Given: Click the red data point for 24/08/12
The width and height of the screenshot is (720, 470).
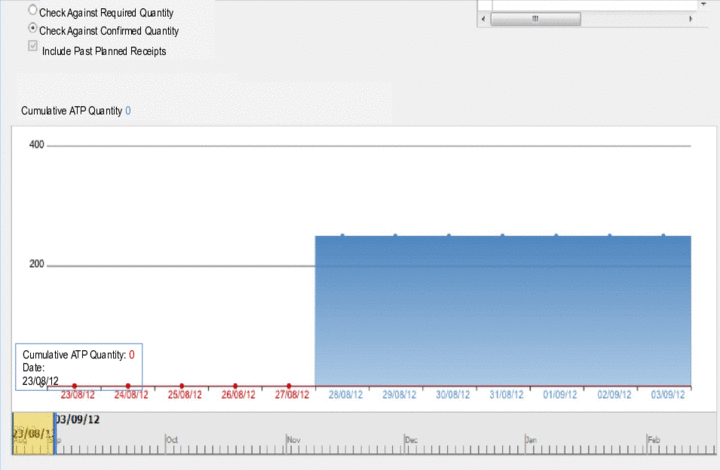Looking at the screenshot, I should pyautogui.click(x=128, y=385).
